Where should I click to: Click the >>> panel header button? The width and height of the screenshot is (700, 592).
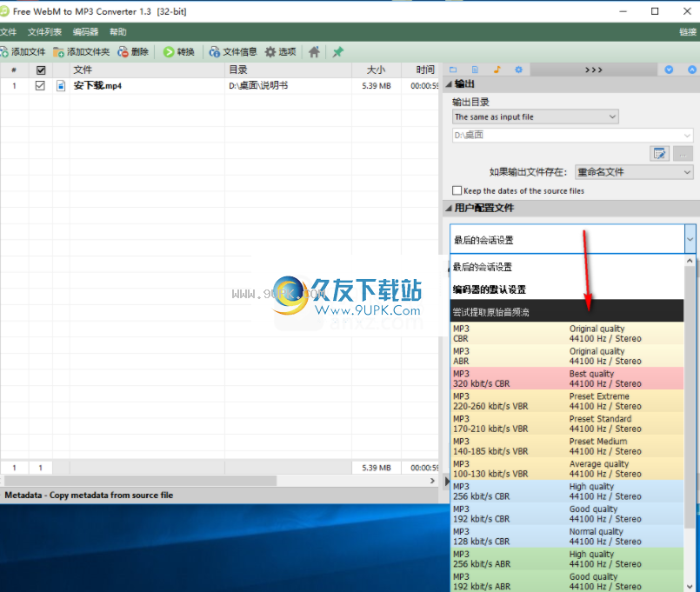(x=594, y=70)
